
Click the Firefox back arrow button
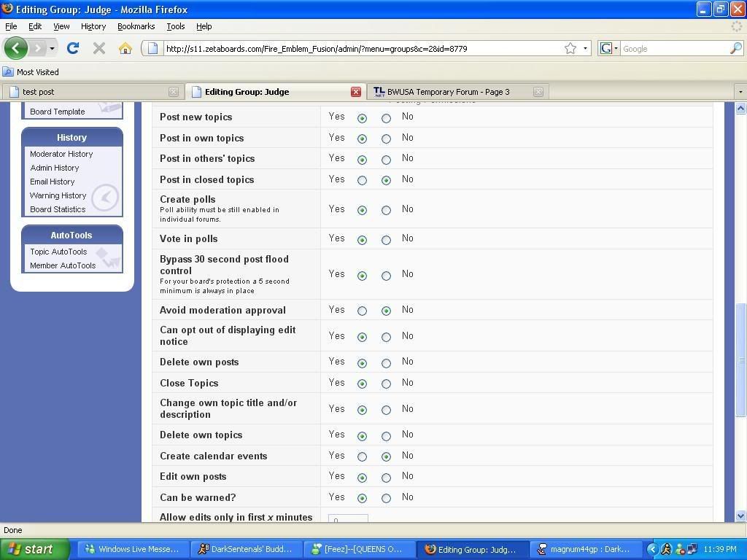pos(16,49)
